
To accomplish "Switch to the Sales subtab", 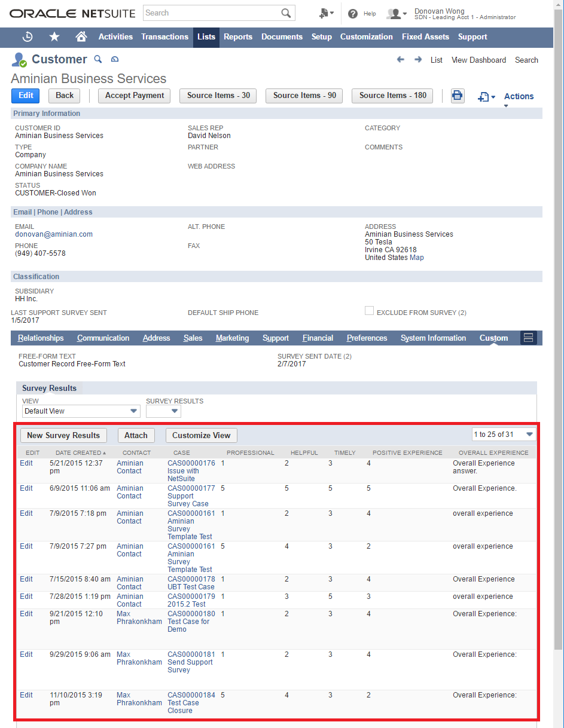I will 193,338.
